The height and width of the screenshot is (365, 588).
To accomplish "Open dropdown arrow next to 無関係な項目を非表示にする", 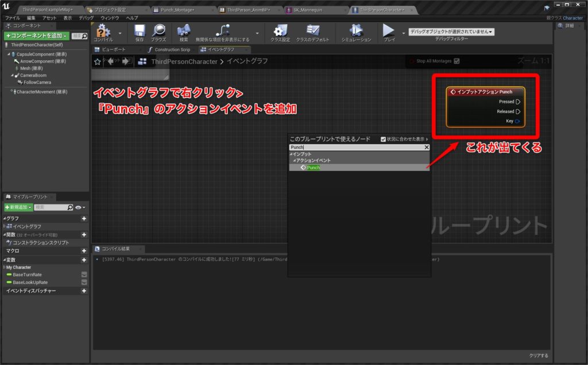I will (x=257, y=33).
